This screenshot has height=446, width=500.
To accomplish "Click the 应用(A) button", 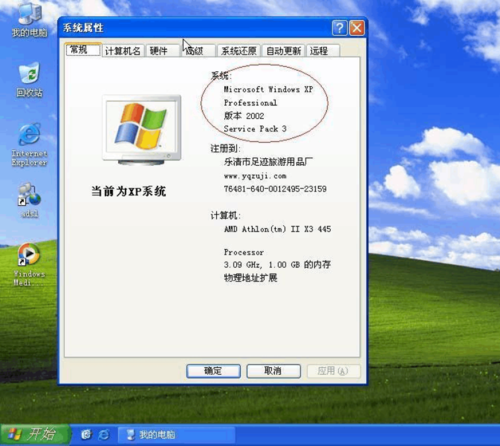I will coord(333,371).
